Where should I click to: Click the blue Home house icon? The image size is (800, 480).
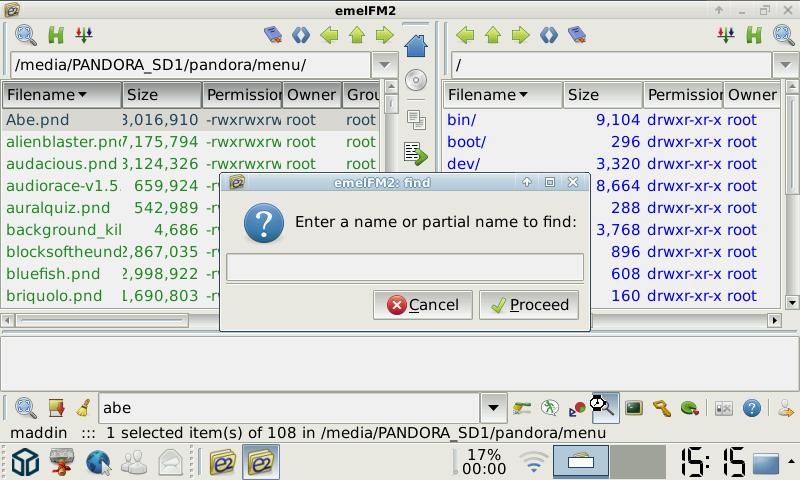(416, 46)
